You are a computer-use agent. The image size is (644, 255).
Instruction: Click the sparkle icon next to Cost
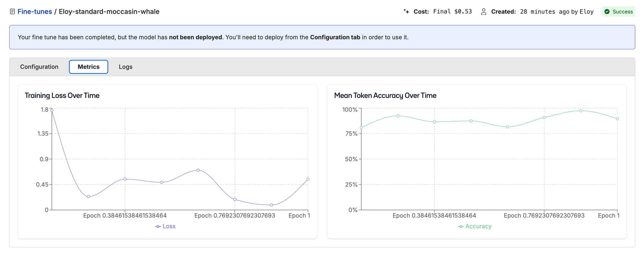click(x=406, y=12)
